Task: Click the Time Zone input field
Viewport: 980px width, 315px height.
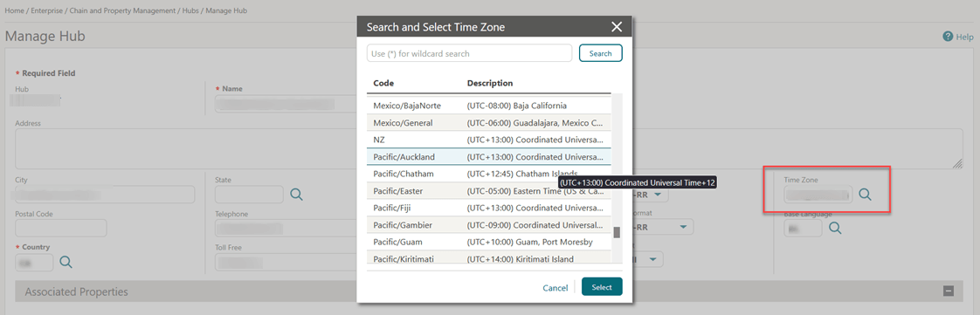Action: point(818,195)
